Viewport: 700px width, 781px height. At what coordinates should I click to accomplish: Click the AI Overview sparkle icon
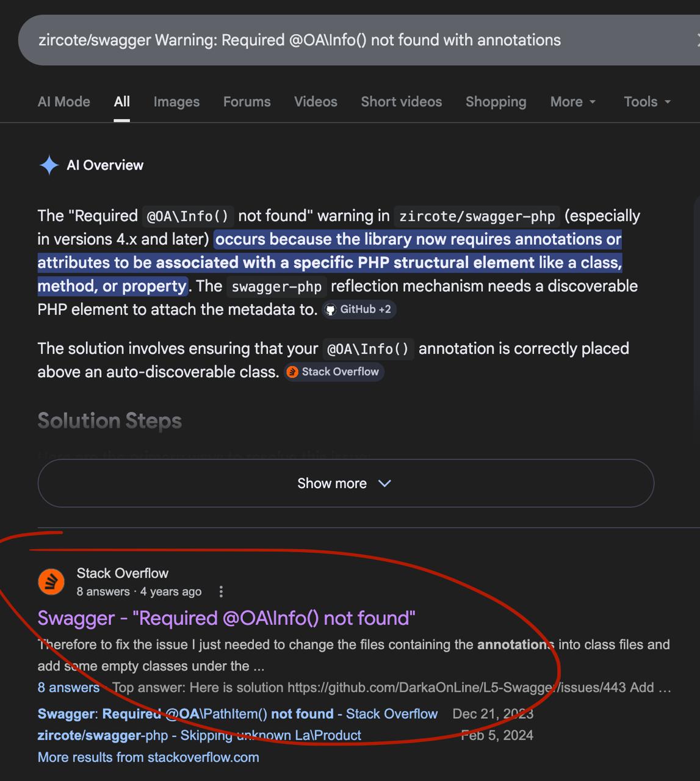point(49,165)
